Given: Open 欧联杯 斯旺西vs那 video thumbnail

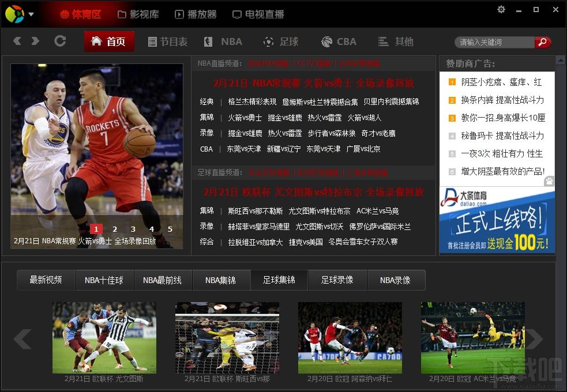Looking at the screenshot, I should click(x=227, y=338).
